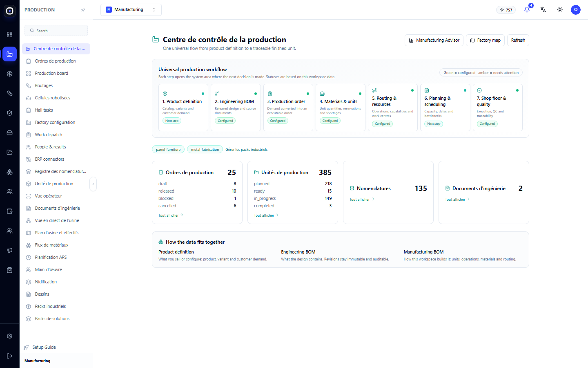The width and height of the screenshot is (588, 368).
Task: Toggle the light/dark theme sun icon
Action: (x=560, y=9)
